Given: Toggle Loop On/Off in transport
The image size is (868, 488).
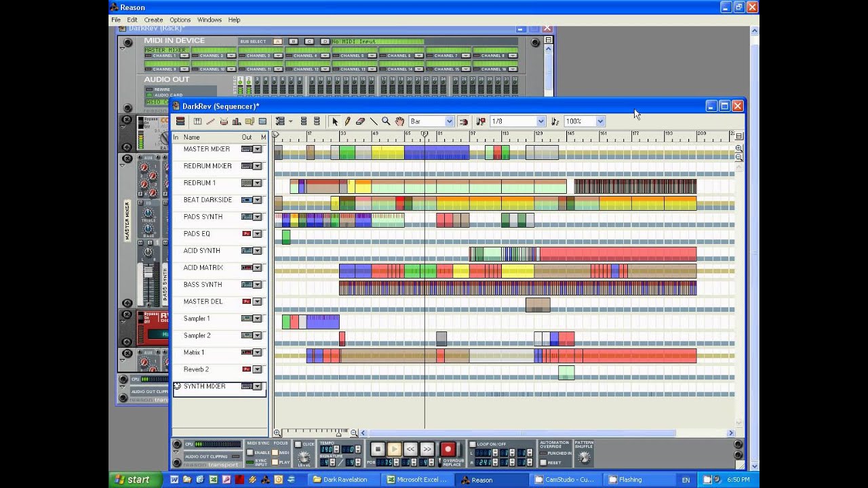Looking at the screenshot, I should tap(472, 444).
